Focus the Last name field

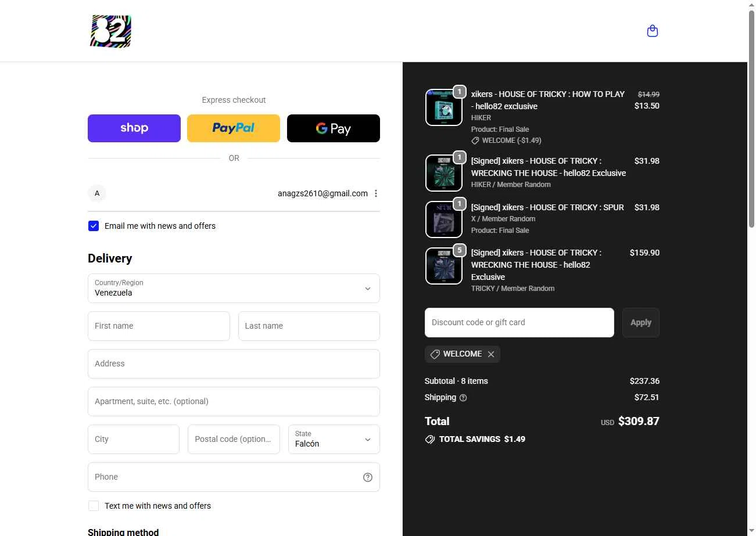309,326
